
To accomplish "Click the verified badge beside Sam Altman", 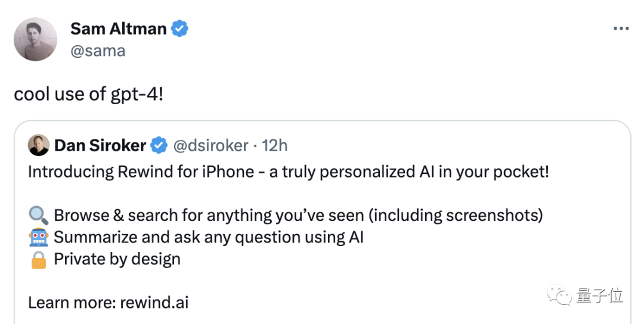I will coord(180,28).
